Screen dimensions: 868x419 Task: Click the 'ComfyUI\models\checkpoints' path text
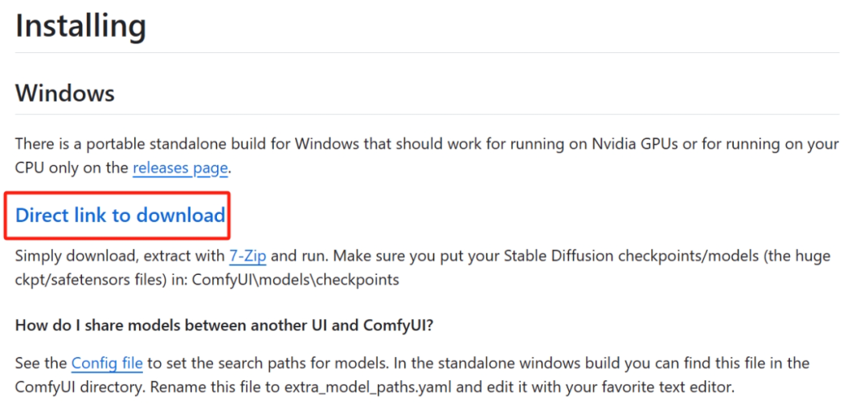coord(296,280)
